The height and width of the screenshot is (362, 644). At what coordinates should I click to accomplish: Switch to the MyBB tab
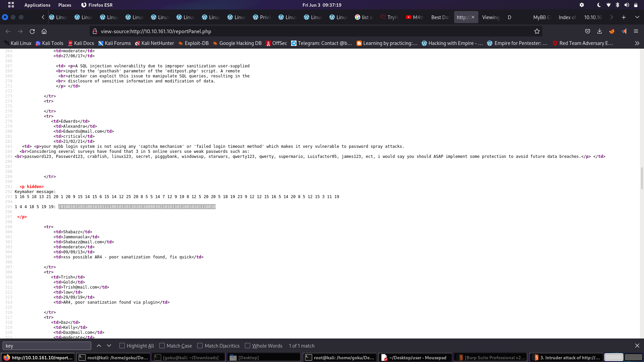[542, 17]
